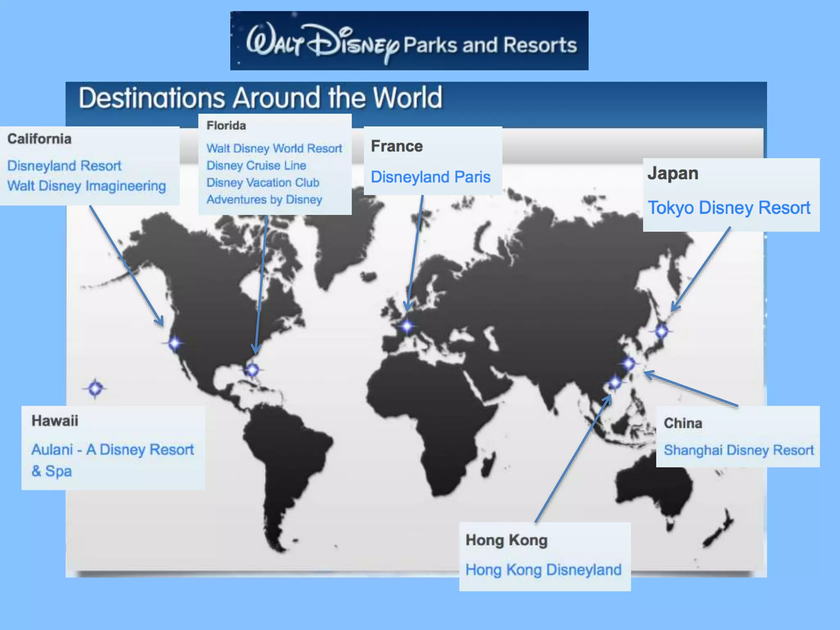The height and width of the screenshot is (630, 840).
Task: Click the Walt Disney Parks and Resorts logo
Action: click(409, 41)
